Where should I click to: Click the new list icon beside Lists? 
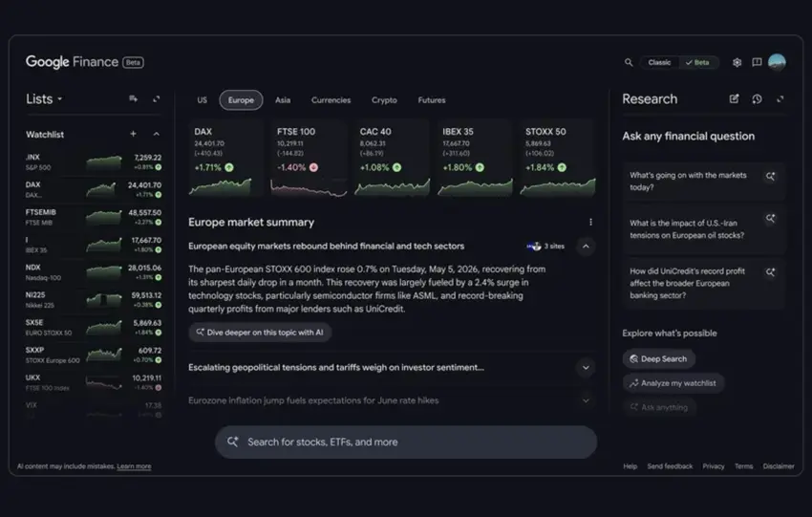coord(133,98)
